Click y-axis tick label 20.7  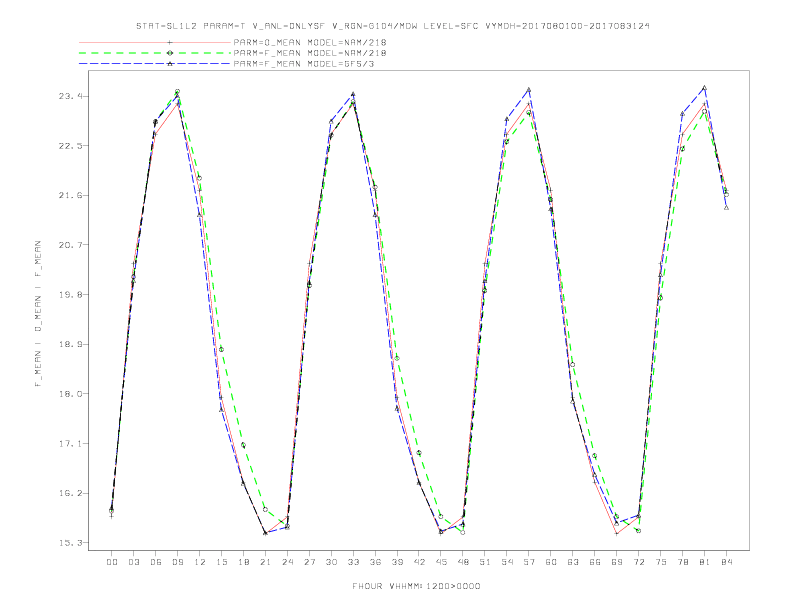coord(70,245)
